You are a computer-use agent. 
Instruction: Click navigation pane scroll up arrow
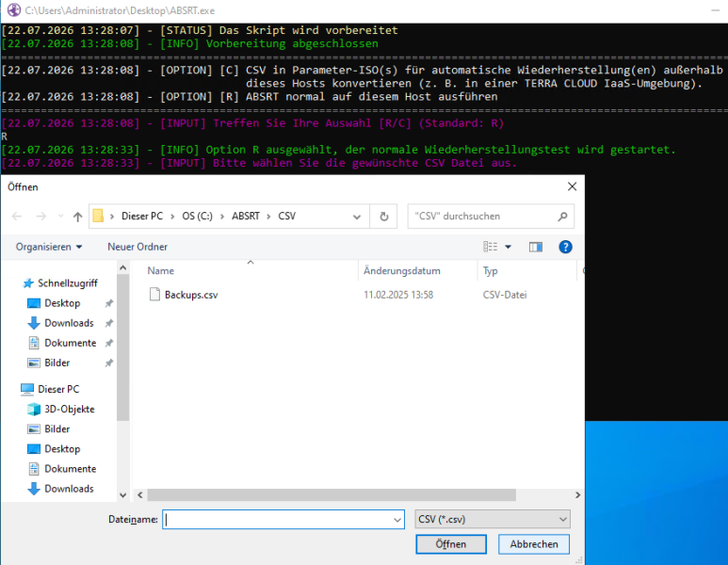tap(123, 267)
